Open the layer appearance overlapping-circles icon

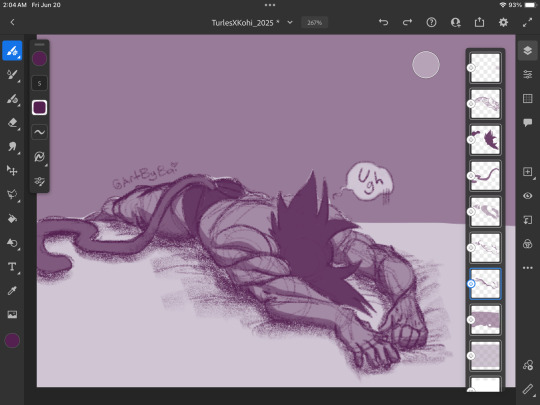[527, 244]
